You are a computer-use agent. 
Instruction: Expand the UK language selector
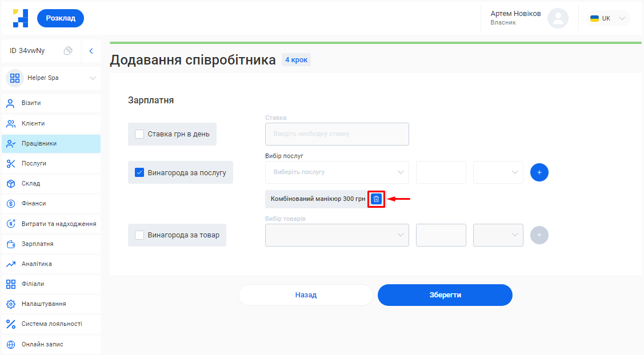pos(609,18)
